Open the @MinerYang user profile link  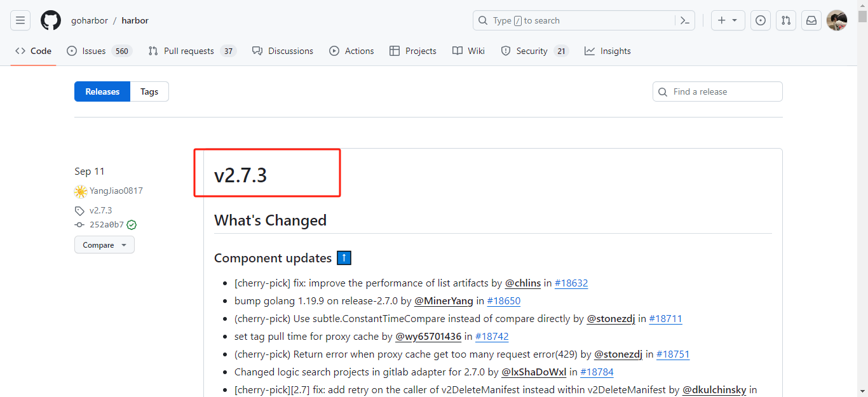tap(444, 301)
